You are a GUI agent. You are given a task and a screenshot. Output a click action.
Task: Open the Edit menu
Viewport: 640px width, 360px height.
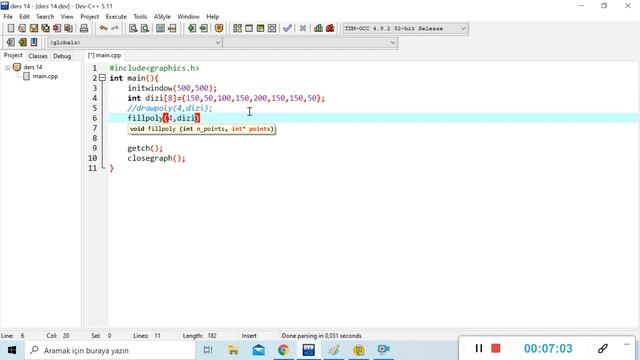coord(24,17)
